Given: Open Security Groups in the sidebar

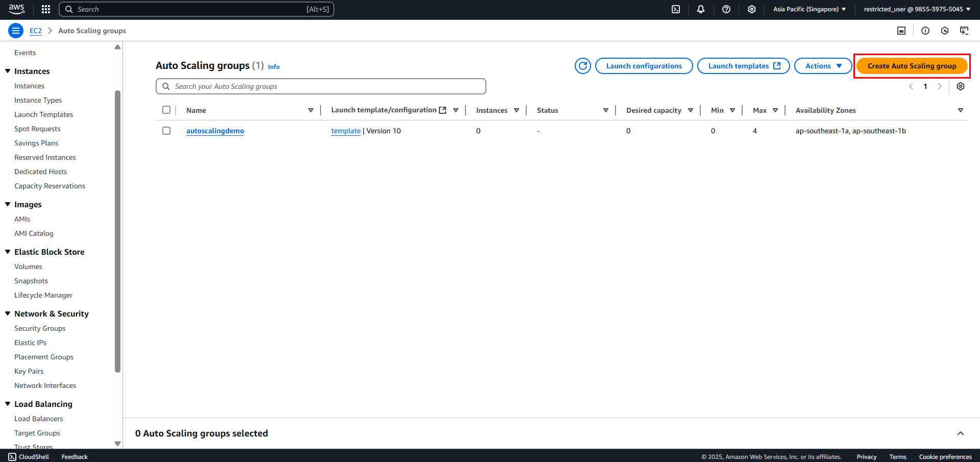Looking at the screenshot, I should coord(40,328).
